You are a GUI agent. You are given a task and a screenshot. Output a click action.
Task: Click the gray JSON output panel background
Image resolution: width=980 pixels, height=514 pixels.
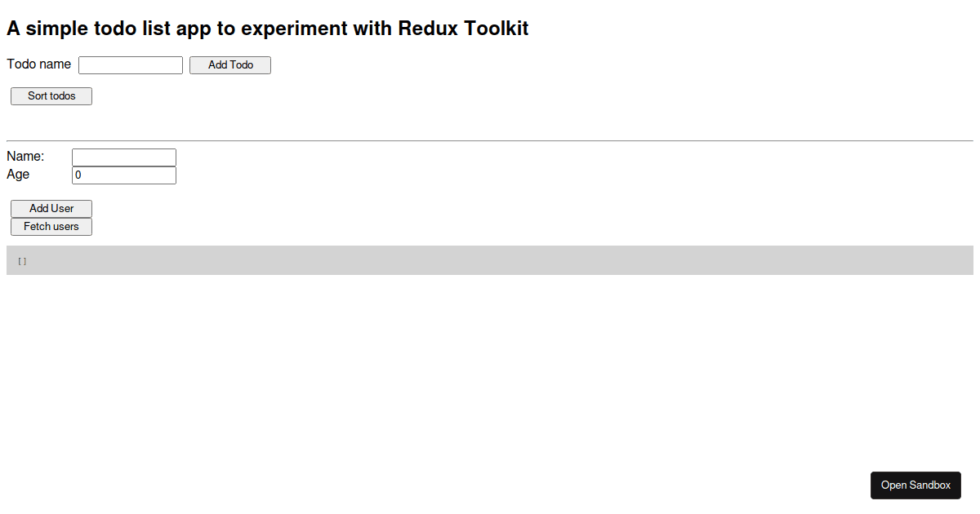tap(490, 260)
